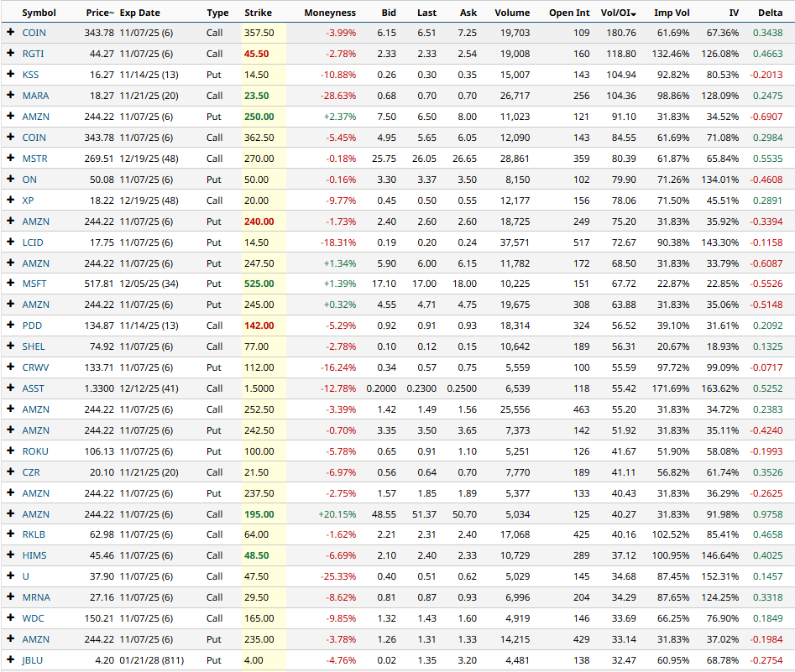
Task: Open the SHEL symbol link
Action: (x=34, y=346)
